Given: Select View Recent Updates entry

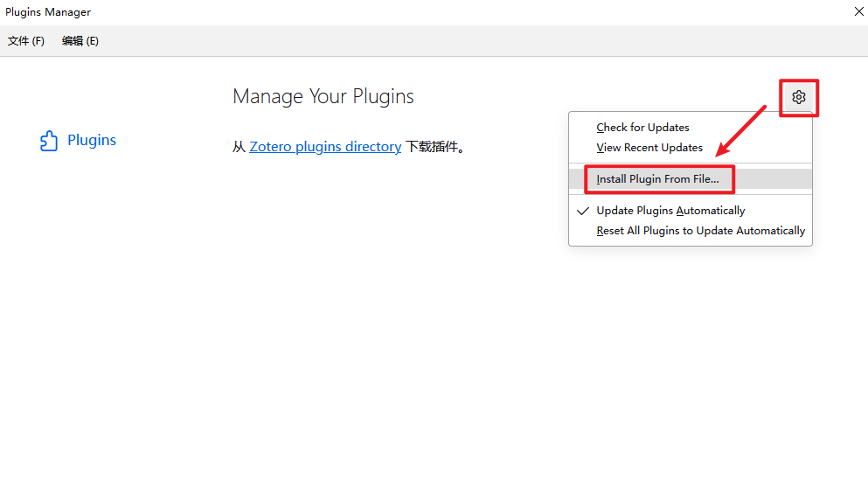Looking at the screenshot, I should 649,148.
